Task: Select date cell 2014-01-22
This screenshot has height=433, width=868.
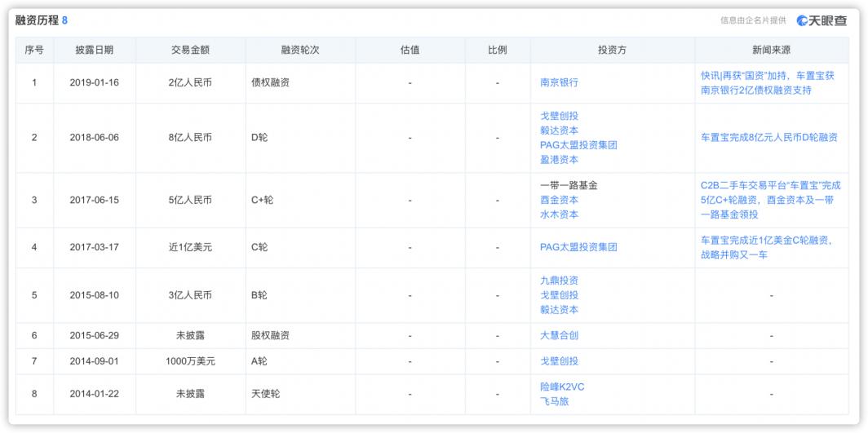Action: click(94, 394)
